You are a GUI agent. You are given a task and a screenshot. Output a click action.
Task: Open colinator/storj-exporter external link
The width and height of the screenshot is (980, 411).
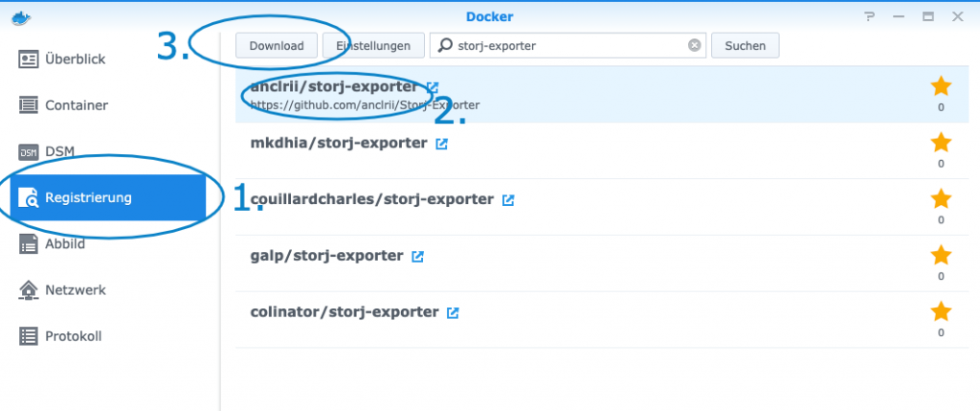tap(453, 312)
